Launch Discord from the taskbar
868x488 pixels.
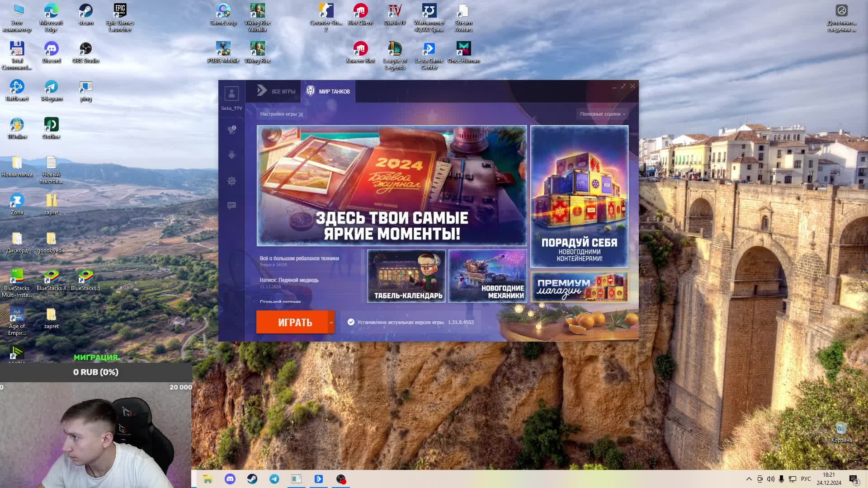click(230, 479)
